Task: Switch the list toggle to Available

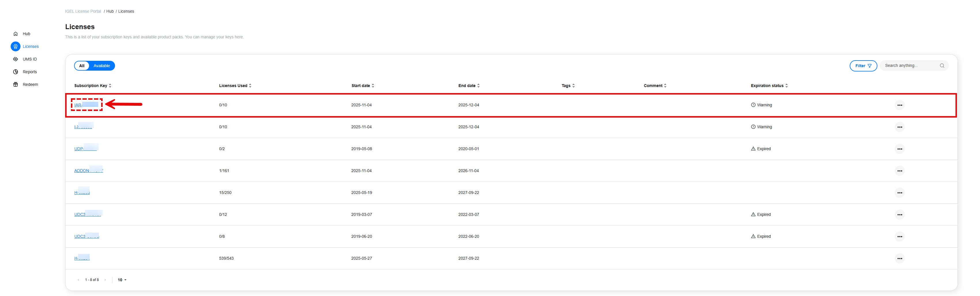Action: [x=101, y=66]
